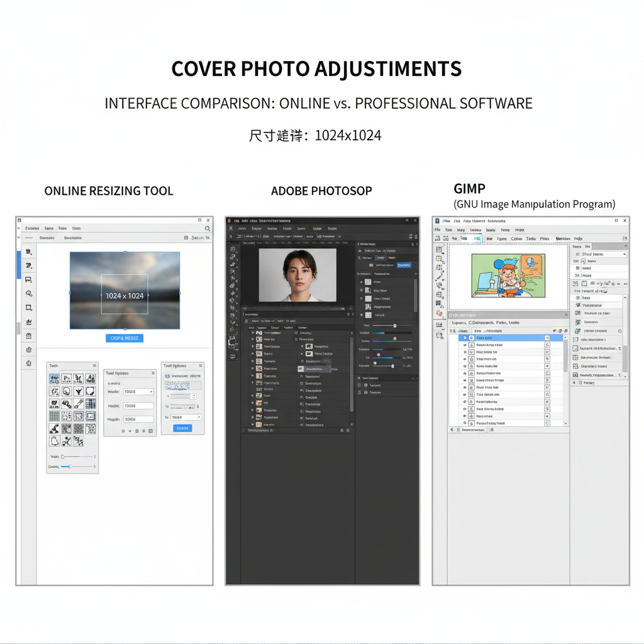Image resolution: width=644 pixels, height=644 pixels.
Task: Photoshop: toggle eye of third layer in right panel
Action: coord(362,299)
